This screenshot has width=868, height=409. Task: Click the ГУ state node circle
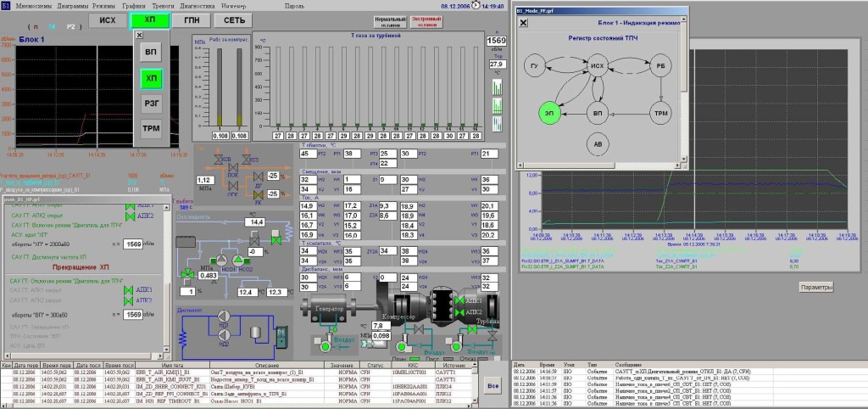point(536,65)
